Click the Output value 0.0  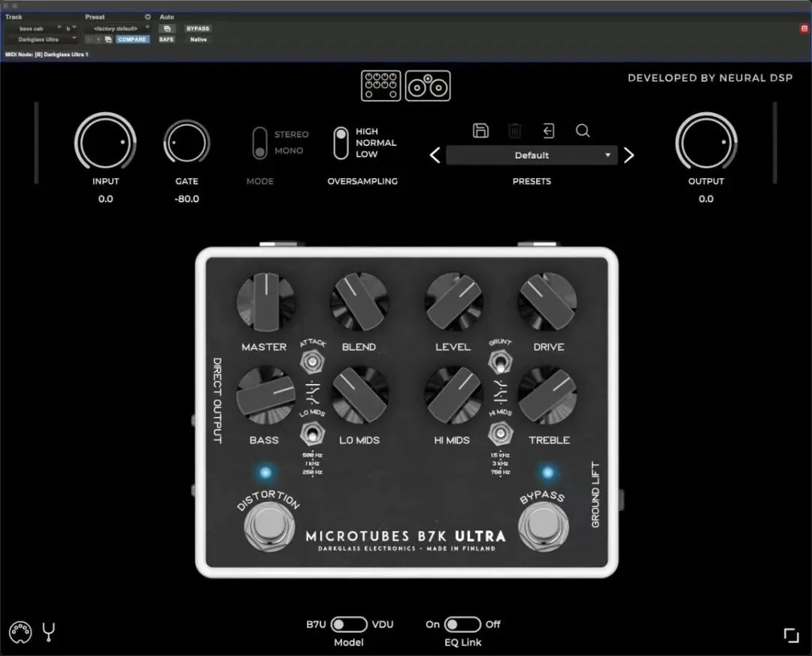(706, 199)
